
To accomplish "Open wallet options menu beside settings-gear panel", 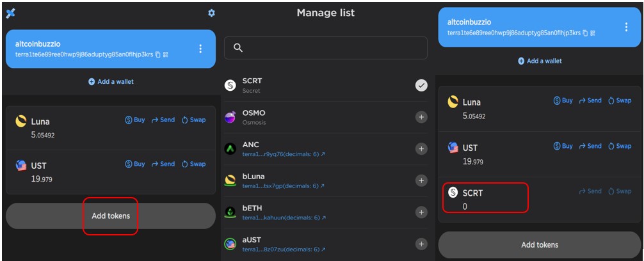I will point(200,49).
